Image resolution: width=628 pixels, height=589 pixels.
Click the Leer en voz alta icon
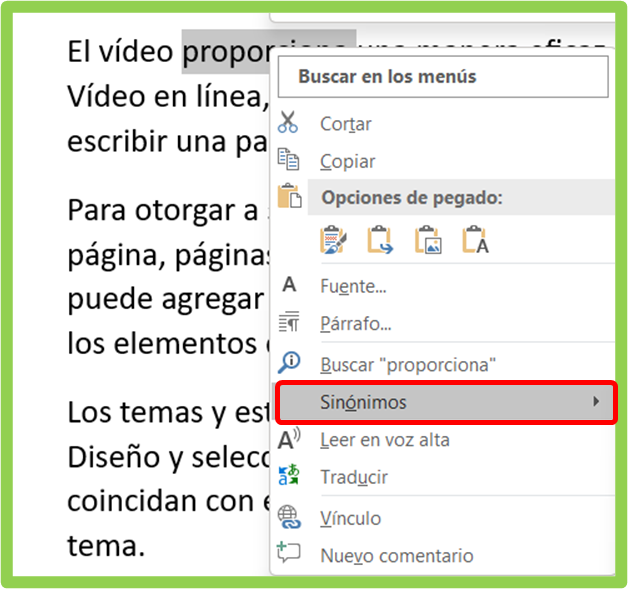click(289, 439)
